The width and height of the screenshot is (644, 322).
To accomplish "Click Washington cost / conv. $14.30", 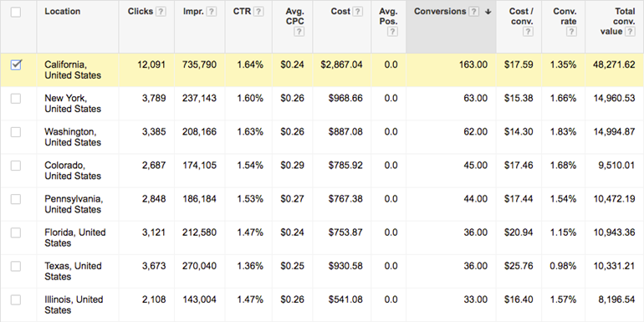I will [519, 132].
